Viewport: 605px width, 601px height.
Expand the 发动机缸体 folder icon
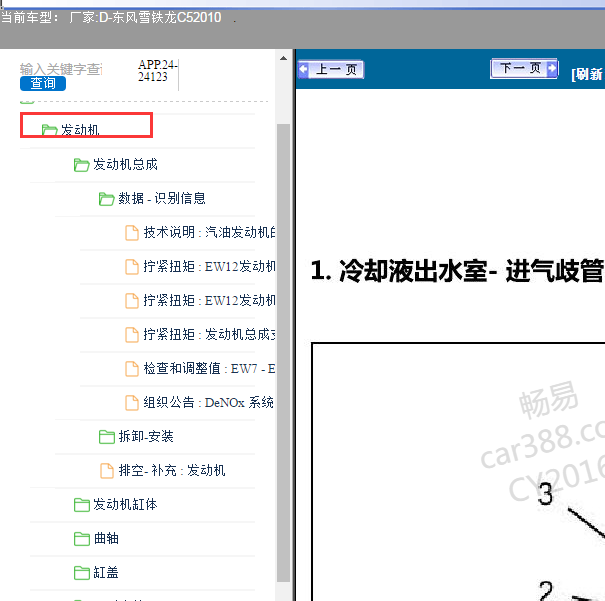click(x=81, y=505)
